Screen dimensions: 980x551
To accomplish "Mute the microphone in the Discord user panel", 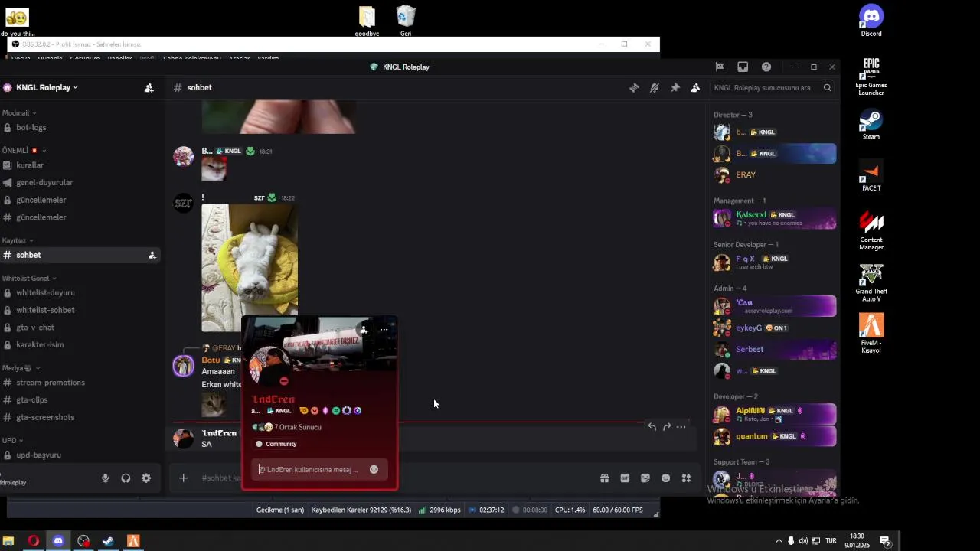I will click(x=106, y=478).
